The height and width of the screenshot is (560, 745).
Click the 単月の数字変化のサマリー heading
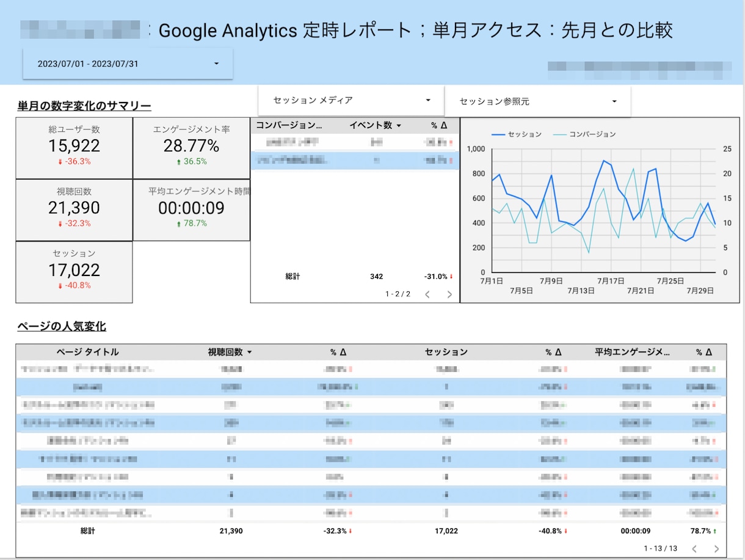[x=84, y=106]
